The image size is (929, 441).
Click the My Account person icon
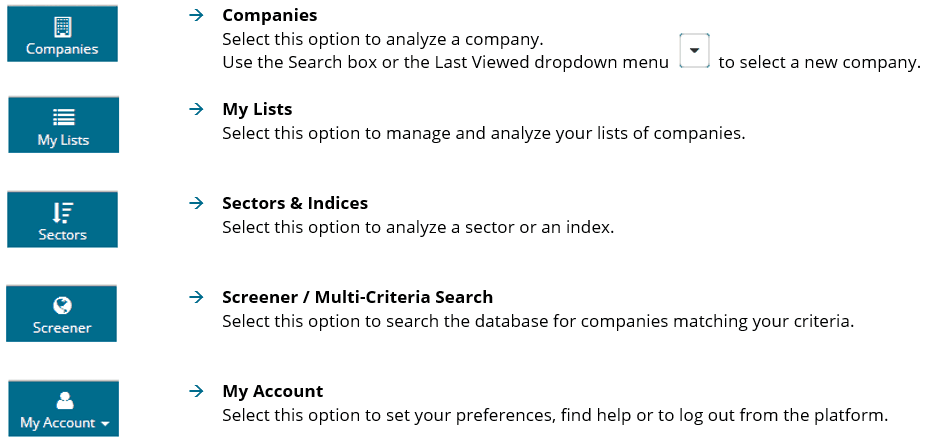[65, 401]
